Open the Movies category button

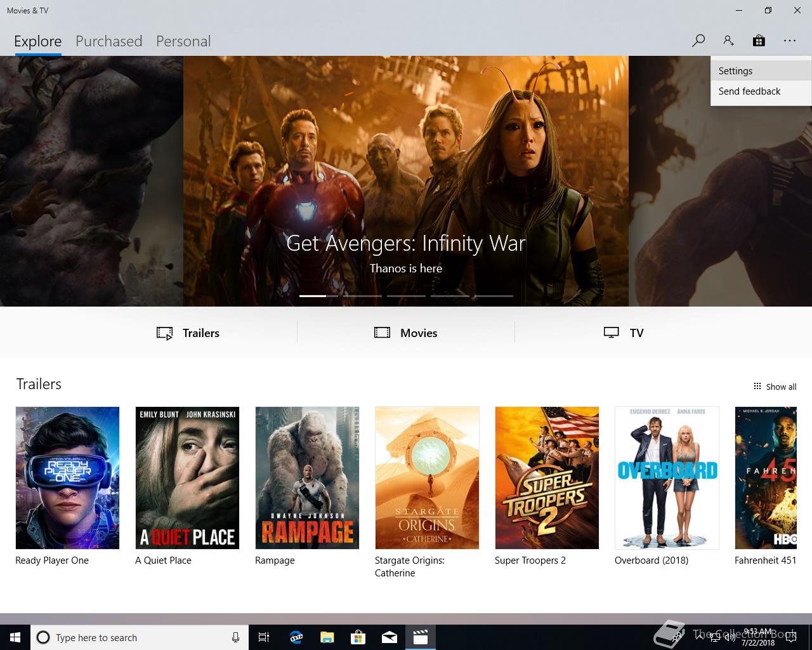pos(406,333)
